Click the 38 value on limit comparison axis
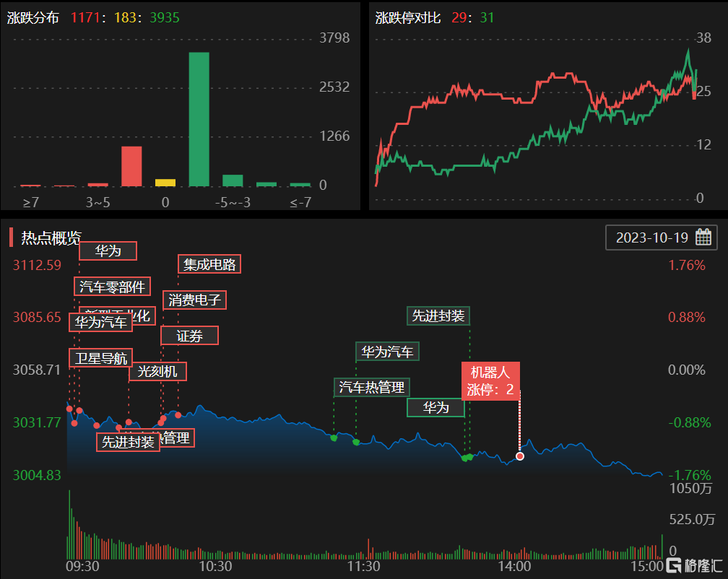Viewport: 728px width, 579px height. point(704,38)
